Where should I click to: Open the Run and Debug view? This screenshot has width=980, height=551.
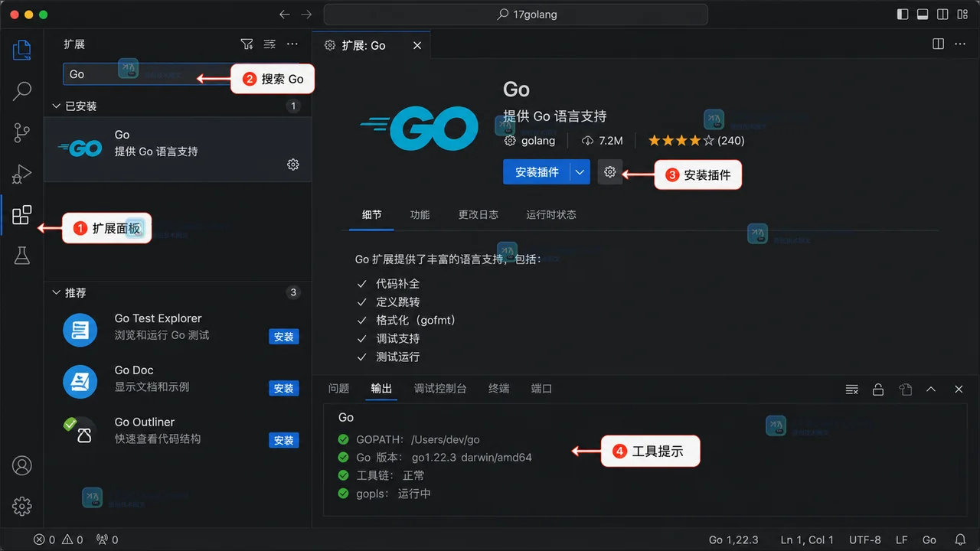tap(22, 174)
